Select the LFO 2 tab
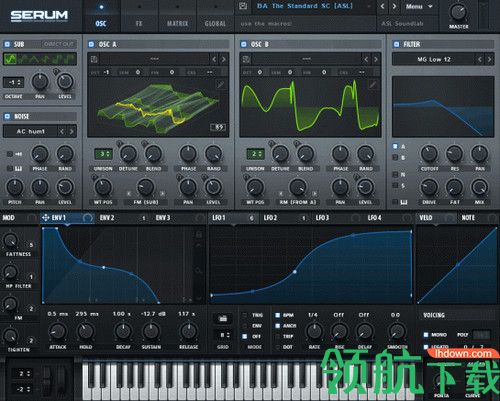Image resolution: width=500 pixels, height=401 pixels. click(270, 218)
